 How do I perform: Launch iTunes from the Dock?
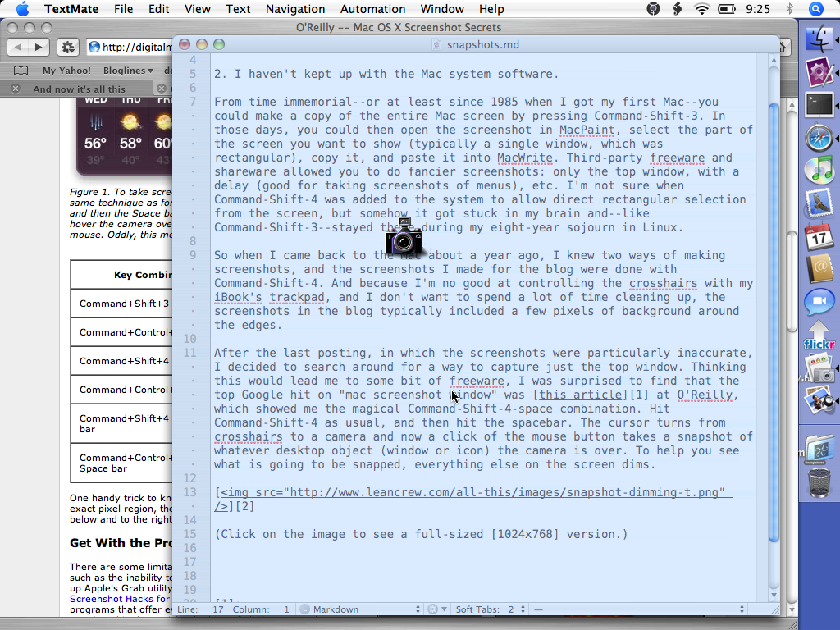819,171
